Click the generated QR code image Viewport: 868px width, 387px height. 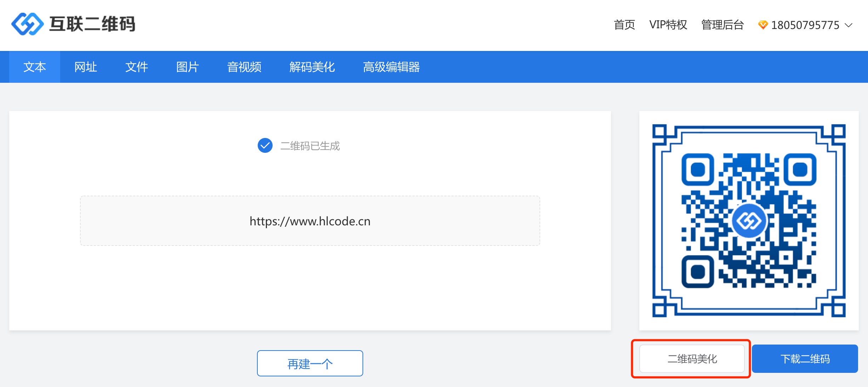click(x=749, y=221)
